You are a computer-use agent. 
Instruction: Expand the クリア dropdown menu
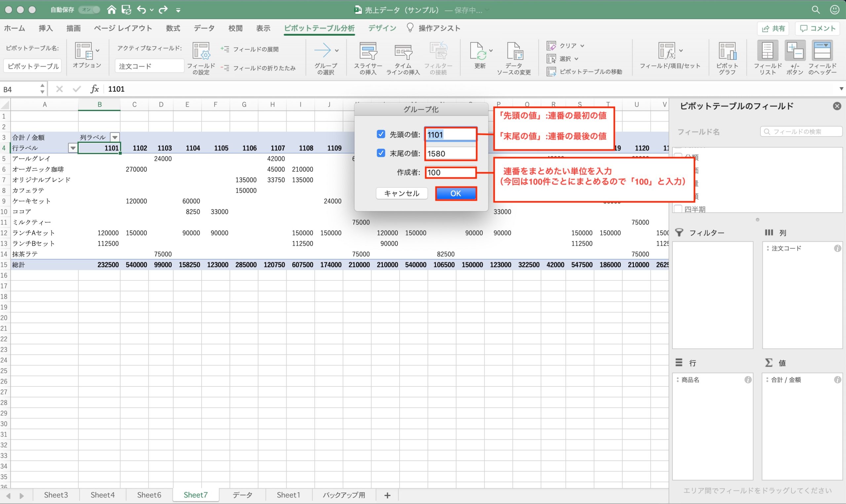coord(582,46)
